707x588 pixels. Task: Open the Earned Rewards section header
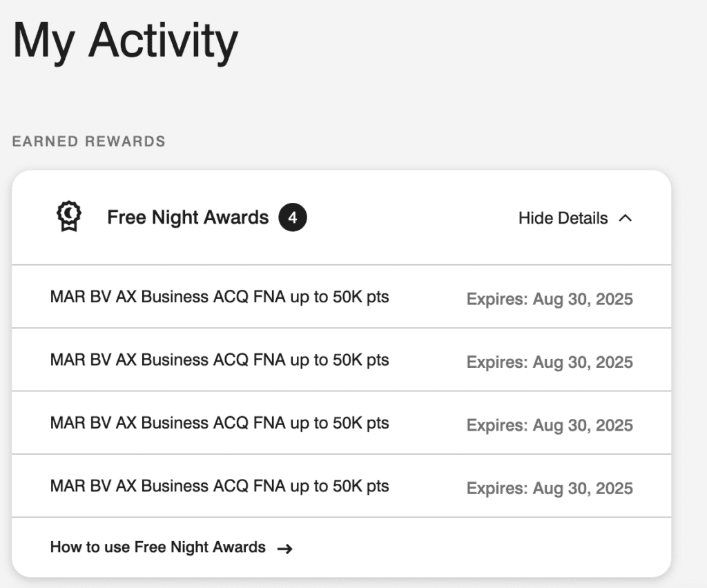coord(88,141)
